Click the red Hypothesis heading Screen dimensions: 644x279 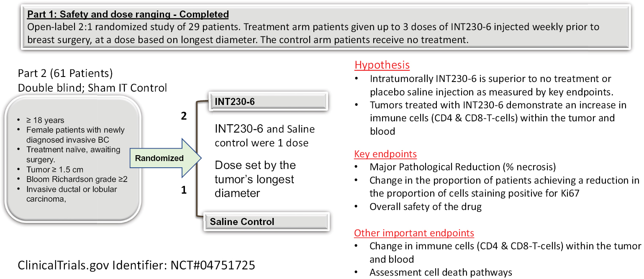382,65
